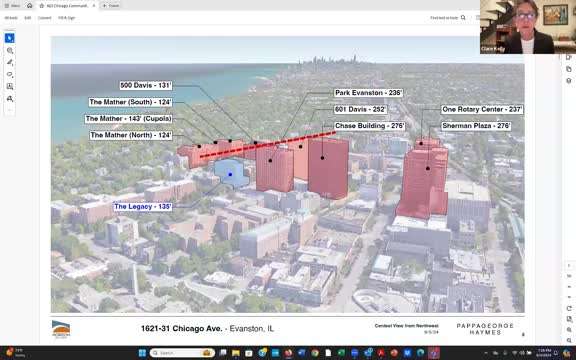Go to the Acrobat Home icon
The width and height of the screenshot is (576, 360).
(x=30, y=6)
